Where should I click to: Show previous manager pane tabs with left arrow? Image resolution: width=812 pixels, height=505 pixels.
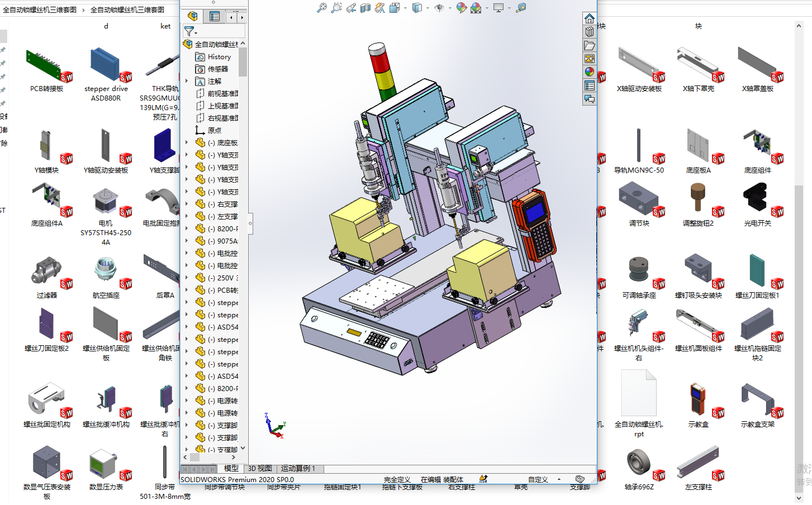tap(231, 17)
